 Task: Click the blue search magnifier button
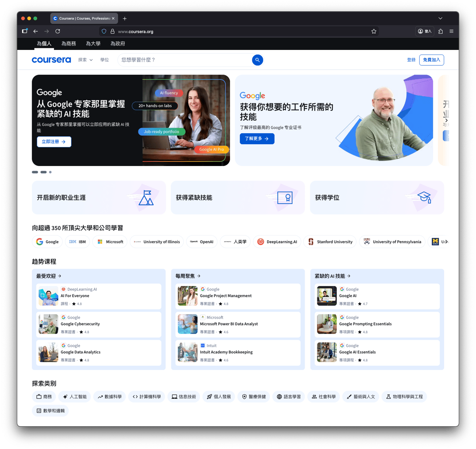257,60
